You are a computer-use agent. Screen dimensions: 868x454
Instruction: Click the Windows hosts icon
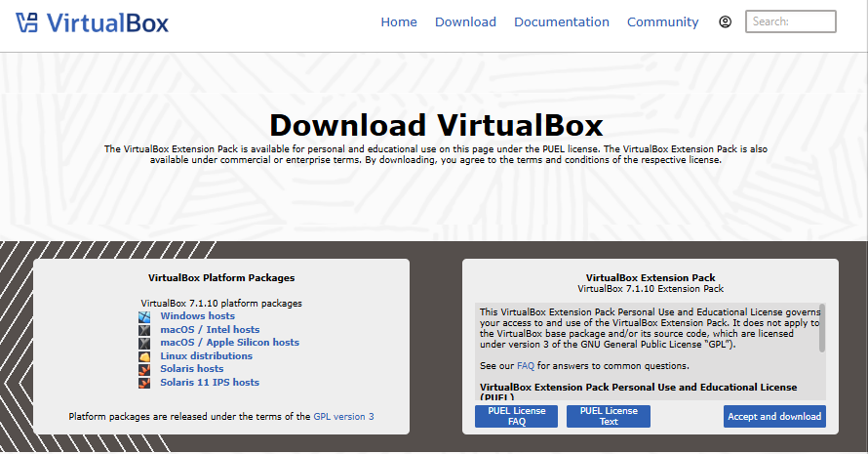pyautogui.click(x=144, y=316)
